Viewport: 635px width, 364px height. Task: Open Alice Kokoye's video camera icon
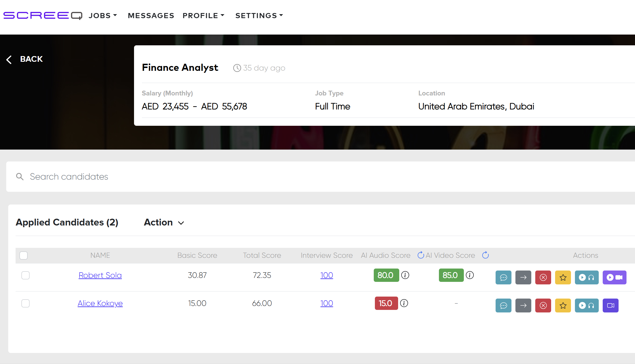tap(610, 305)
